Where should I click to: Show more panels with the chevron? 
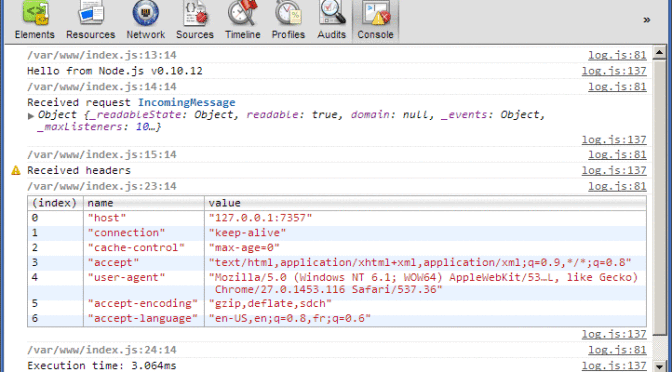click(x=647, y=20)
